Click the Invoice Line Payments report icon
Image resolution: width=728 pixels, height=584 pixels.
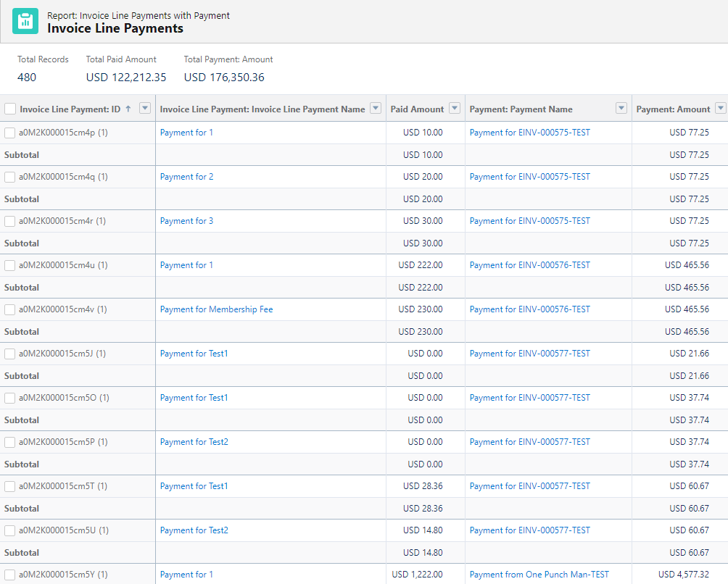pos(25,22)
